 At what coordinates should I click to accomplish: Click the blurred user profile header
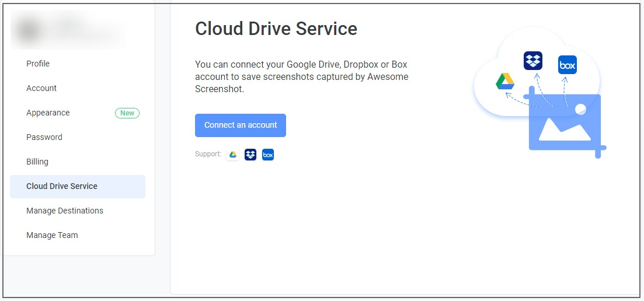68,30
